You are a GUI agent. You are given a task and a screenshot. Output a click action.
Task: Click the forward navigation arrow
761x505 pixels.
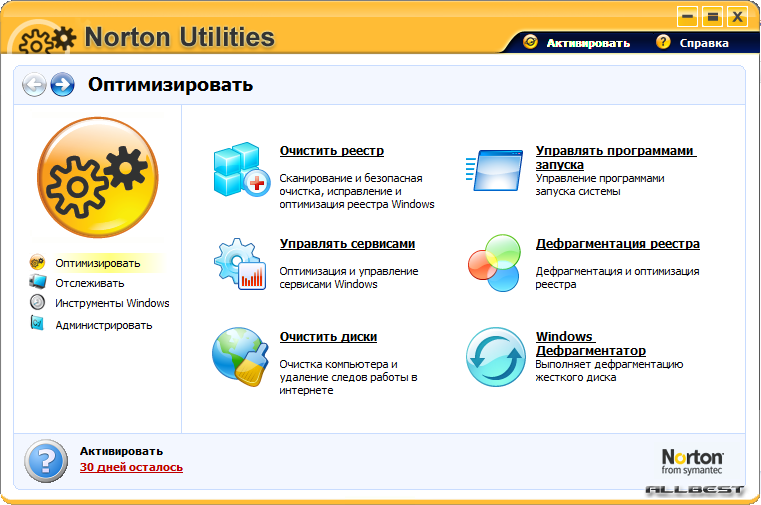pos(62,85)
